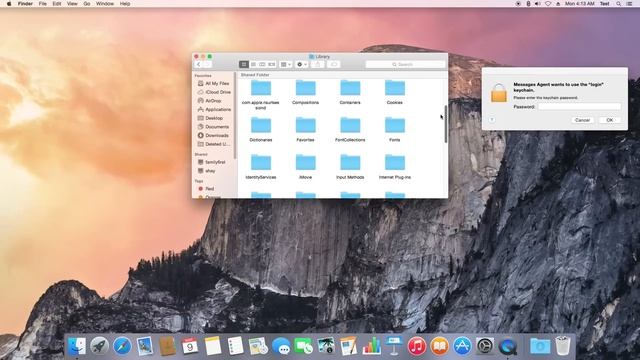Viewport: 640px width, 360px height.
Task: Switch Finder to icon view
Action: coord(244,64)
